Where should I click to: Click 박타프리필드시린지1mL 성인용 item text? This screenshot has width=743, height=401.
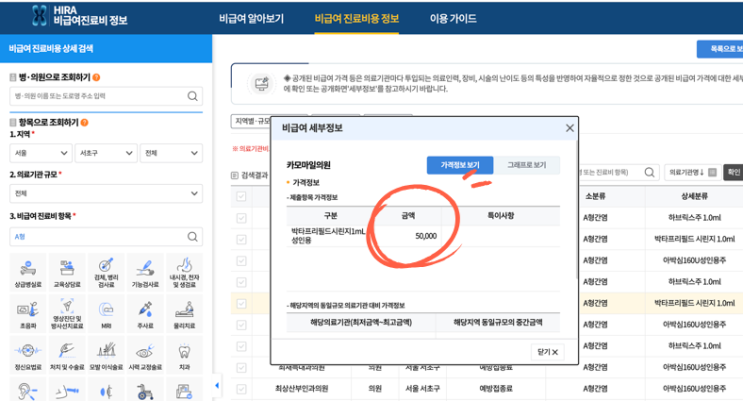328,236
